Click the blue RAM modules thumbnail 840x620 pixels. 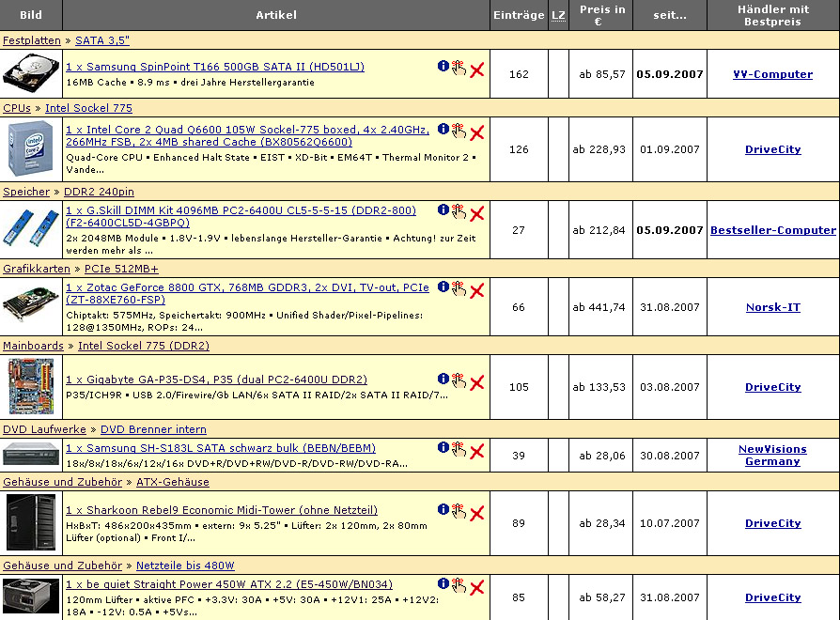pos(31,228)
